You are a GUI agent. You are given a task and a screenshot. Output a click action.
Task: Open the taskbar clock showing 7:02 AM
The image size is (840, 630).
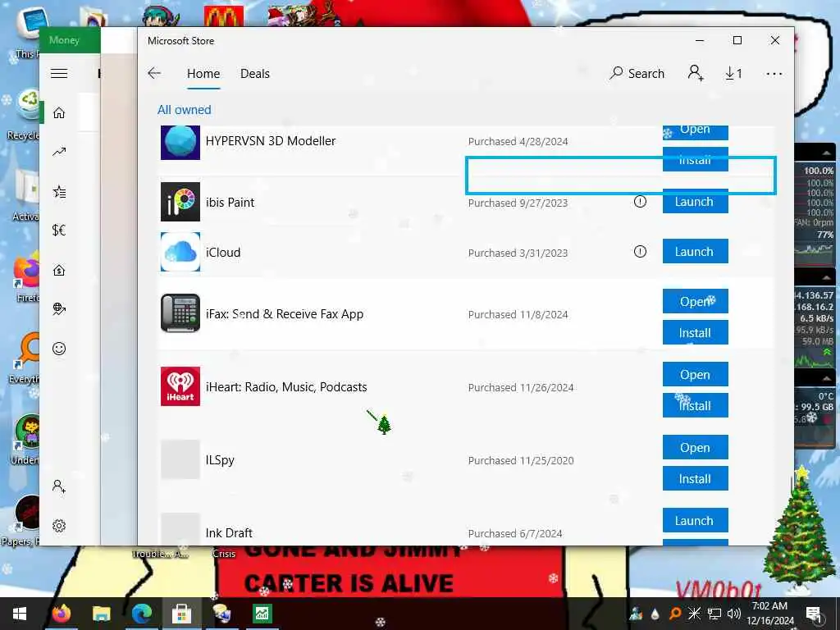click(769, 614)
